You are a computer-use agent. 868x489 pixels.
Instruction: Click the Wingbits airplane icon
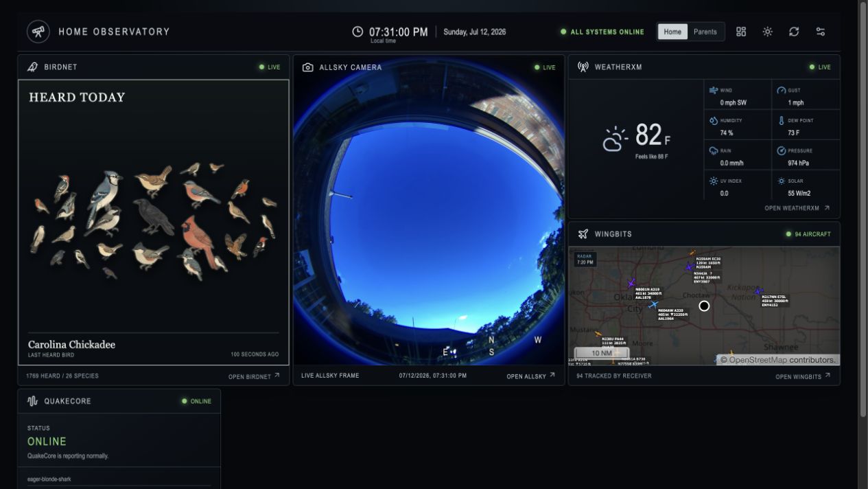[x=583, y=234]
